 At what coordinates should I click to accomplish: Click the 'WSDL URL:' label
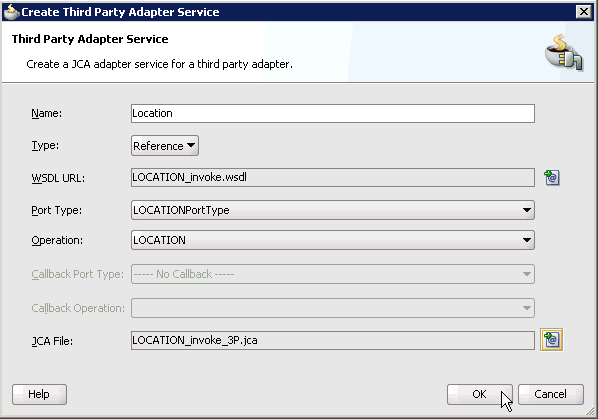(58, 178)
